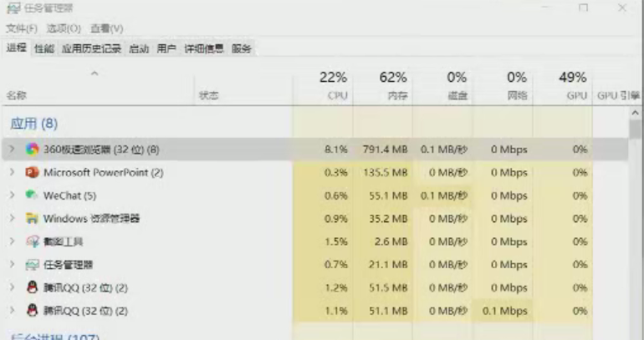Click the Task Manager process icon

[32, 265]
